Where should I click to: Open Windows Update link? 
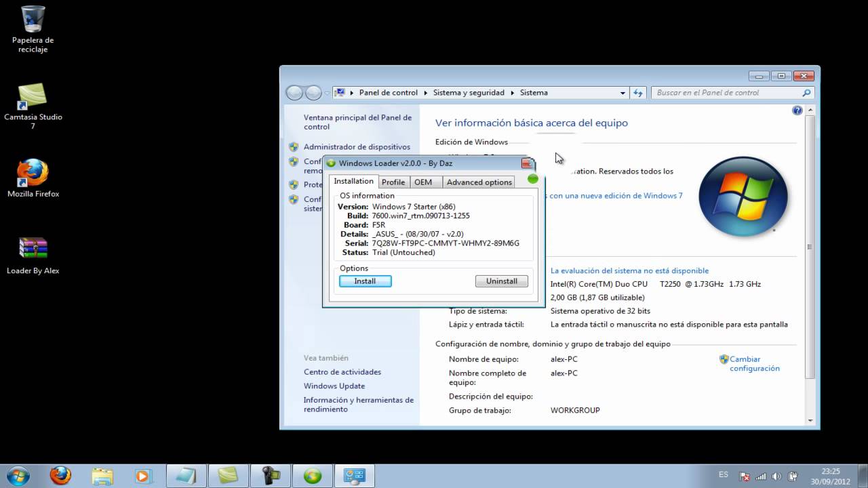click(x=334, y=386)
